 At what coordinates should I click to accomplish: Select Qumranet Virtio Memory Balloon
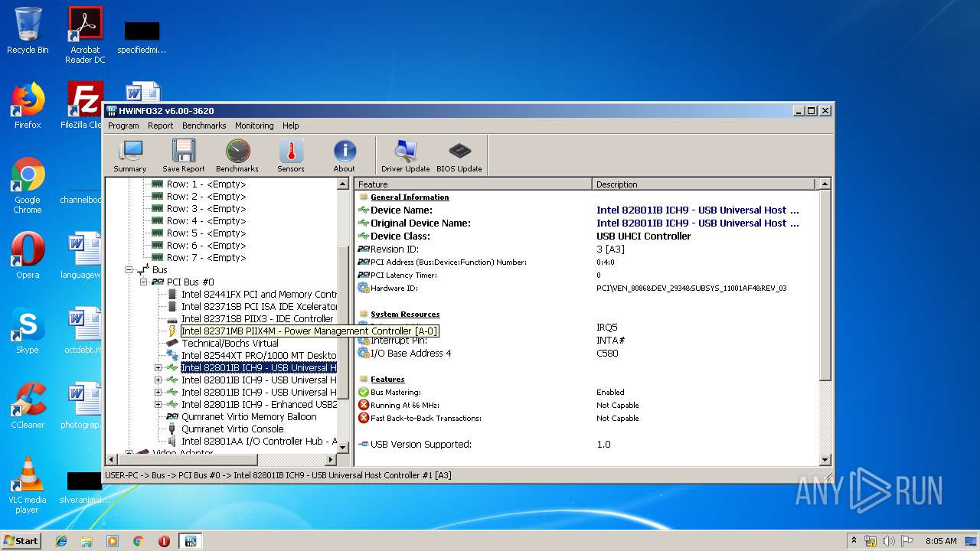(249, 417)
